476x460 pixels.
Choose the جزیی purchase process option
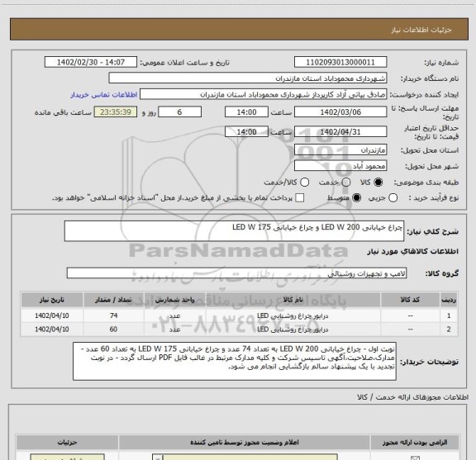(393, 198)
